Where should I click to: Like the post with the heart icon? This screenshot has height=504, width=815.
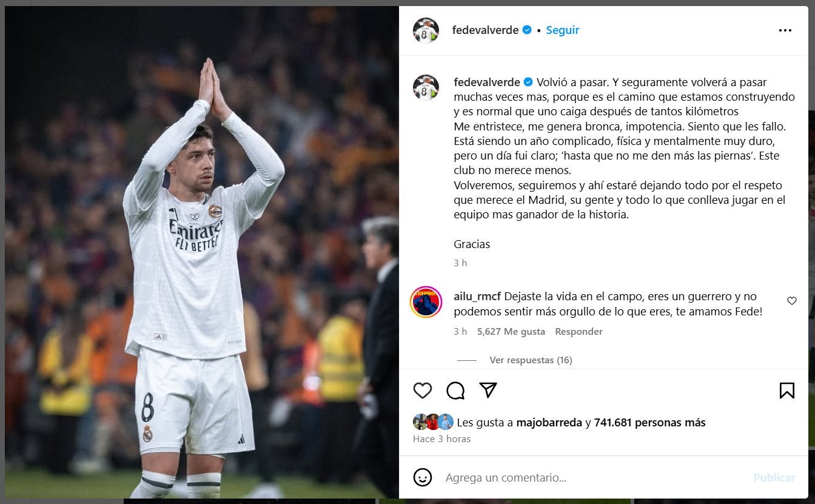tap(423, 391)
